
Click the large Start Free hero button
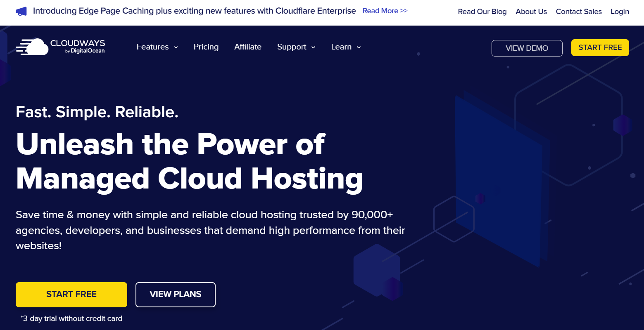click(x=71, y=295)
